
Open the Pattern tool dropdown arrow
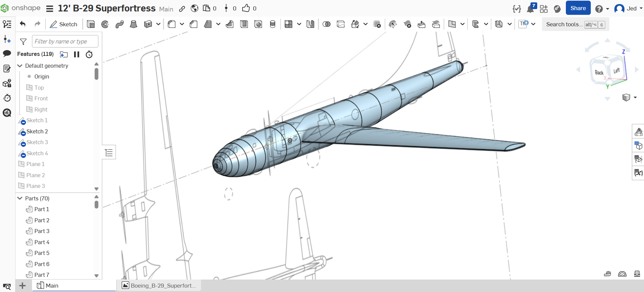pos(299,24)
